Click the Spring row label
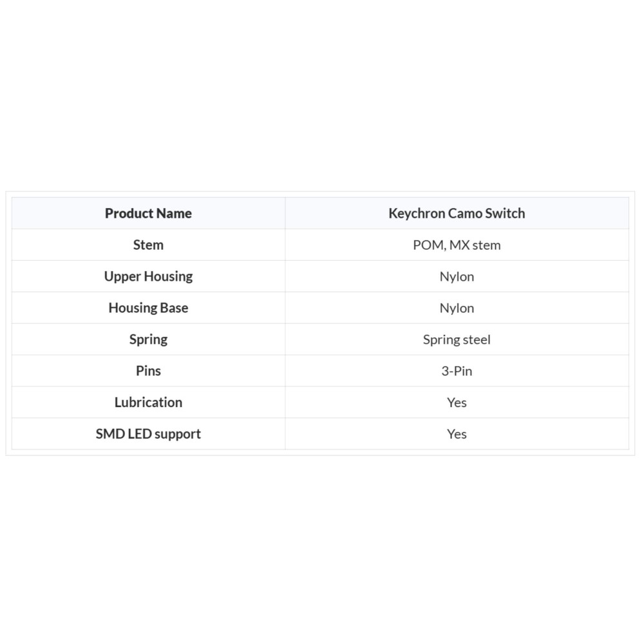The height and width of the screenshot is (644, 644). pos(148,339)
